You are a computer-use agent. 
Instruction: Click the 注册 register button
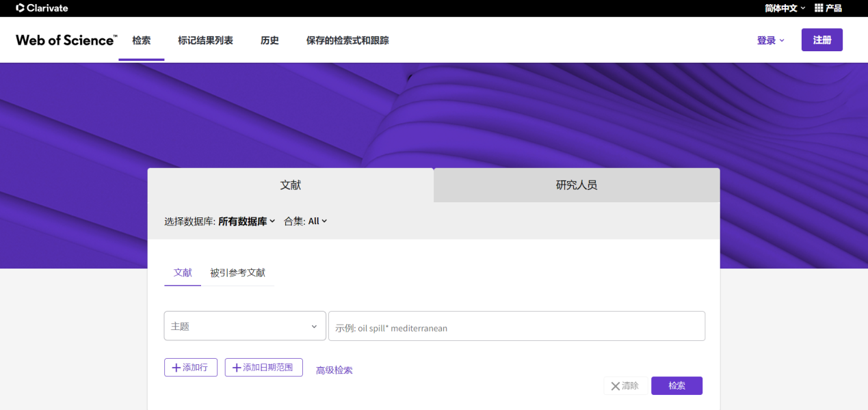[821, 40]
